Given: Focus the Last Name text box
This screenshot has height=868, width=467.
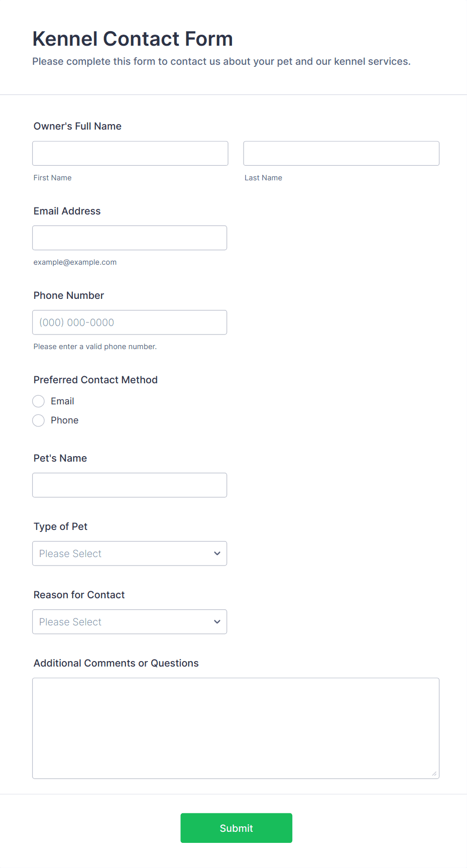Looking at the screenshot, I should [x=341, y=153].
